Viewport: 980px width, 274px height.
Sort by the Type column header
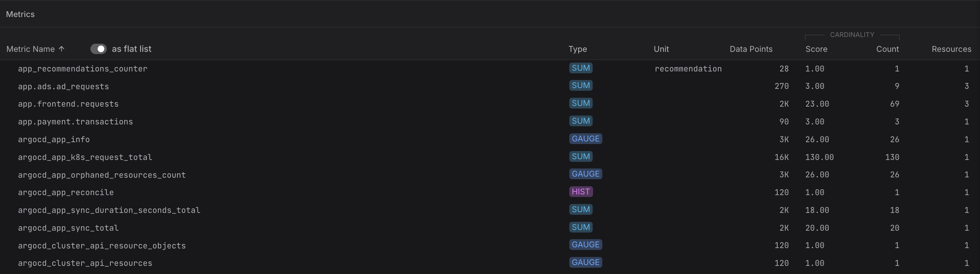click(577, 49)
